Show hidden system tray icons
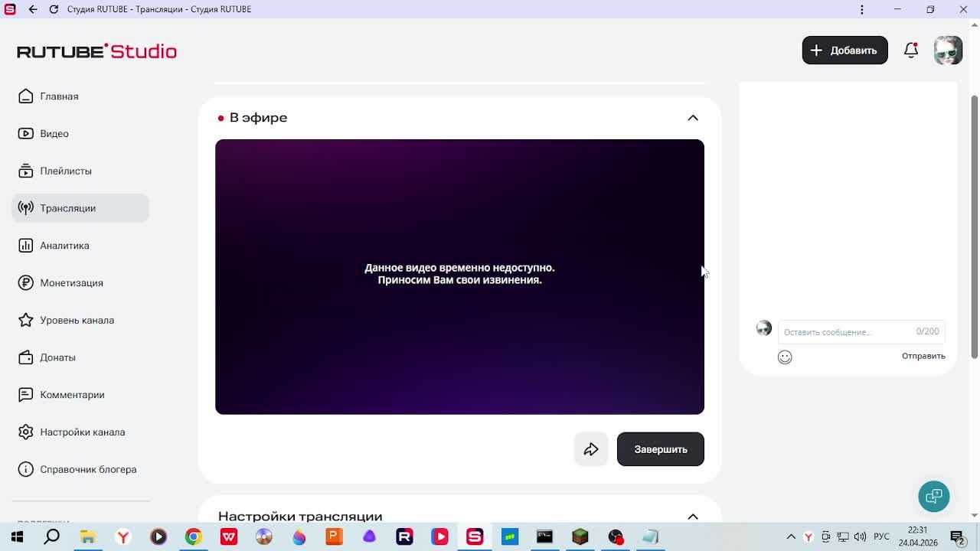980x551 pixels. click(791, 537)
